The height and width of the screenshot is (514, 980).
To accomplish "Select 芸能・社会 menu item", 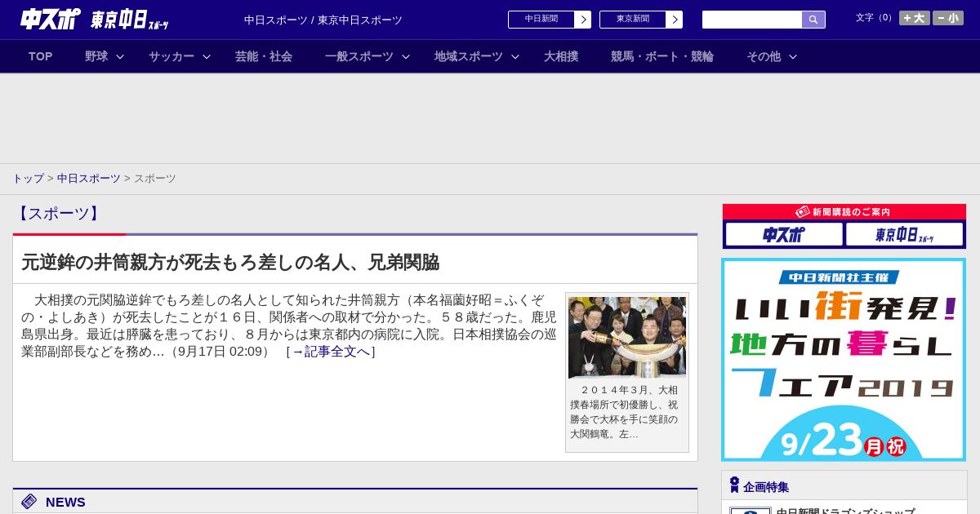I will click(x=264, y=56).
